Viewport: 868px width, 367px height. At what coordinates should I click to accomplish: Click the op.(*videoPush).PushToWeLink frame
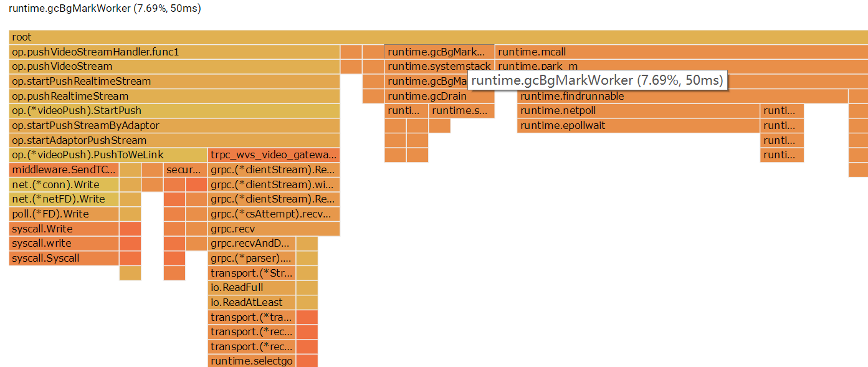(x=108, y=155)
